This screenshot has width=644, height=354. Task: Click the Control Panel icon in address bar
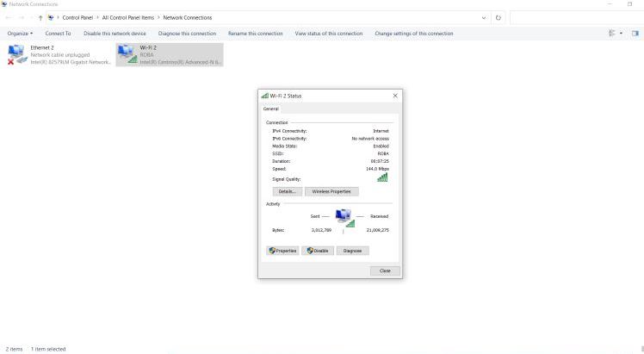(x=51, y=18)
